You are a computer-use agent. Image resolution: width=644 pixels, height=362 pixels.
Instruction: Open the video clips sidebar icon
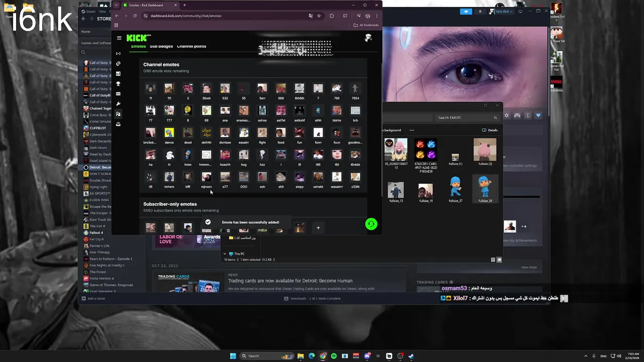pyautogui.click(x=118, y=94)
